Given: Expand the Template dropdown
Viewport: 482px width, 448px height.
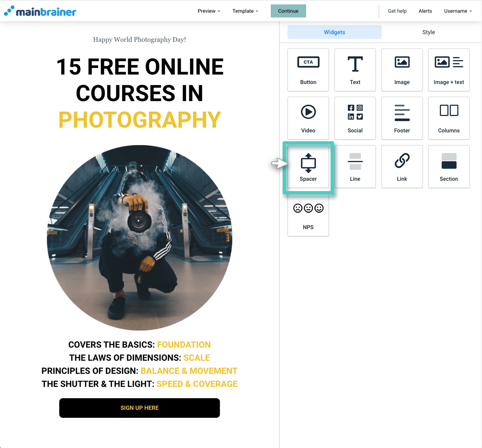Looking at the screenshot, I should 245,11.
